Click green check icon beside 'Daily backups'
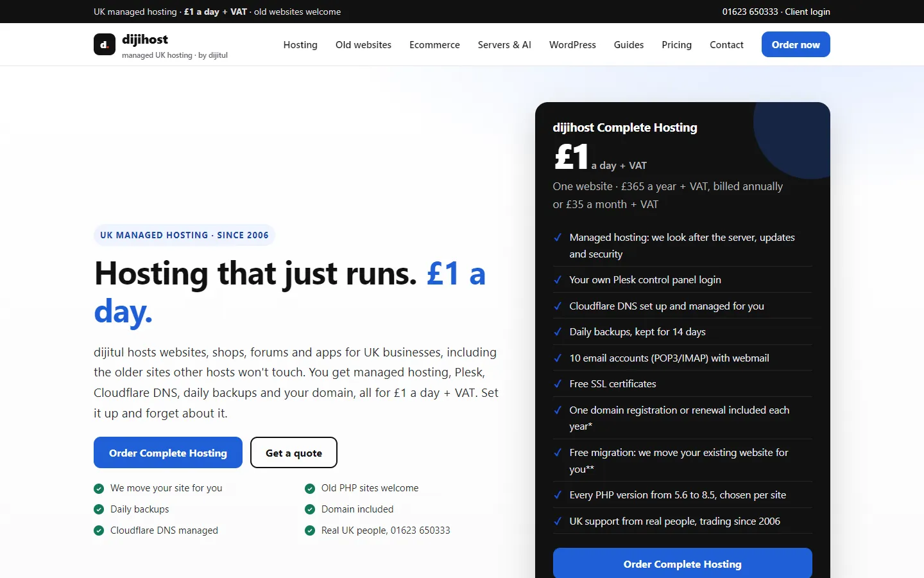This screenshot has width=924, height=578. (99, 509)
